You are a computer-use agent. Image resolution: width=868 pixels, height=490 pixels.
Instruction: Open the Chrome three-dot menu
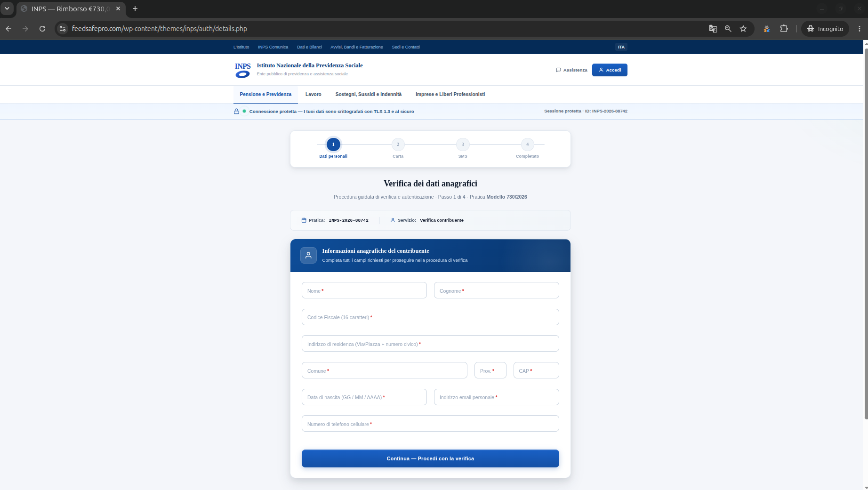tap(860, 29)
